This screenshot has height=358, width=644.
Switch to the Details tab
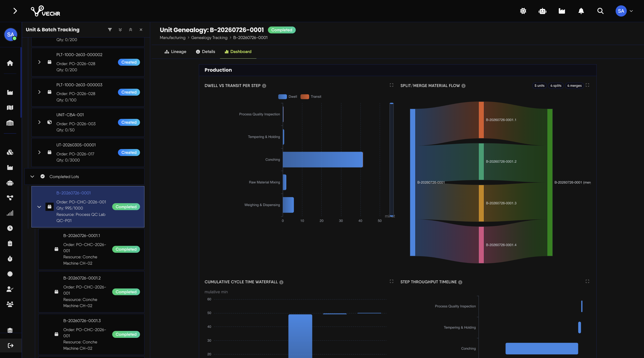pyautogui.click(x=206, y=52)
